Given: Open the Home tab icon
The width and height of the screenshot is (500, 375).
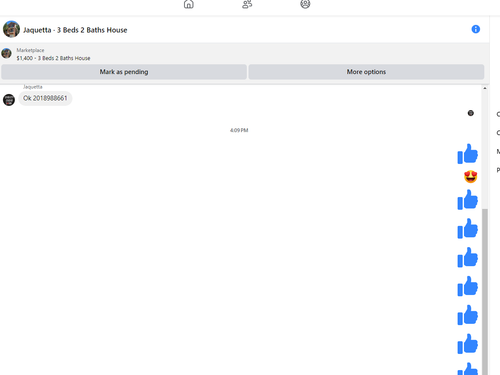Looking at the screenshot, I should [x=189, y=4].
